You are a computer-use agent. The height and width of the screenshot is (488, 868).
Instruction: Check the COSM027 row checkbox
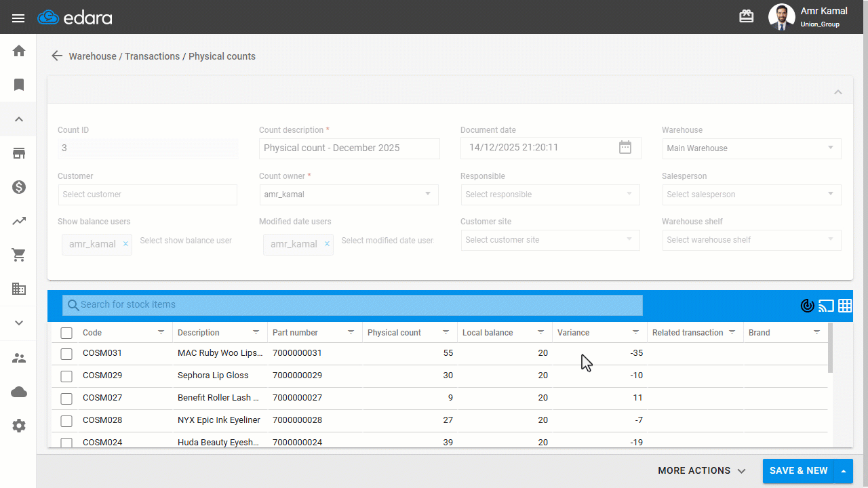66,399
